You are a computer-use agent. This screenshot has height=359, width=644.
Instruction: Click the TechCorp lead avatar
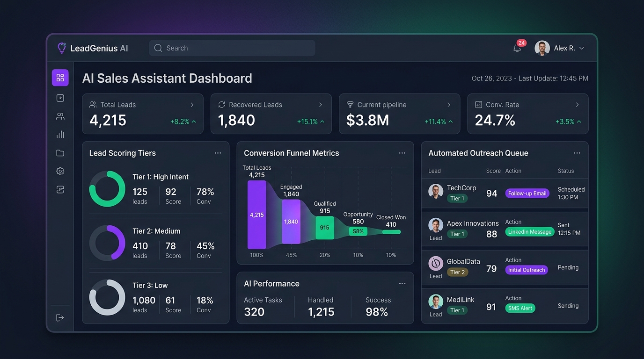(436, 192)
